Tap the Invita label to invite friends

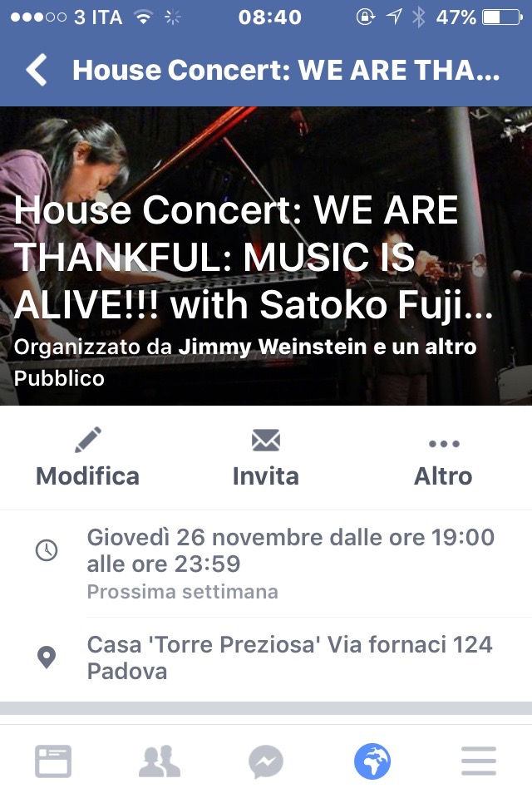coord(266,476)
